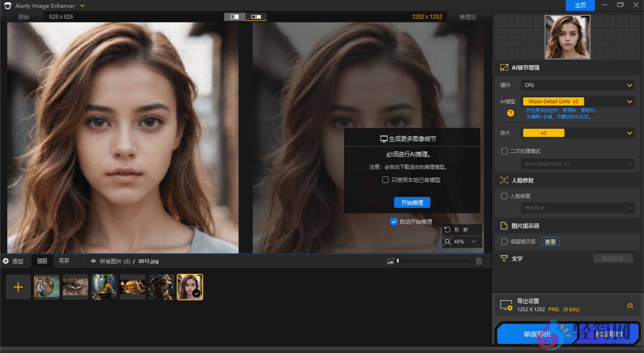Switch to the 原始 original tab

point(23,17)
